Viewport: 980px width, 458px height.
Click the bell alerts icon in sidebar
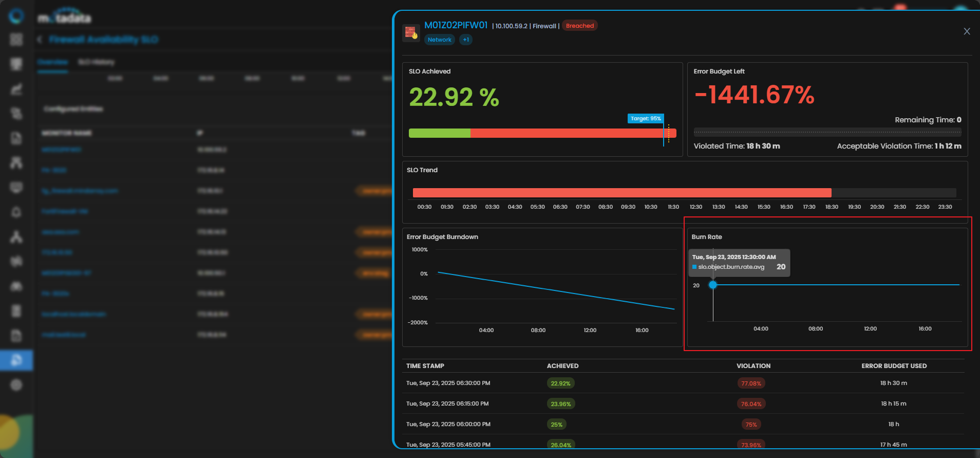16,212
